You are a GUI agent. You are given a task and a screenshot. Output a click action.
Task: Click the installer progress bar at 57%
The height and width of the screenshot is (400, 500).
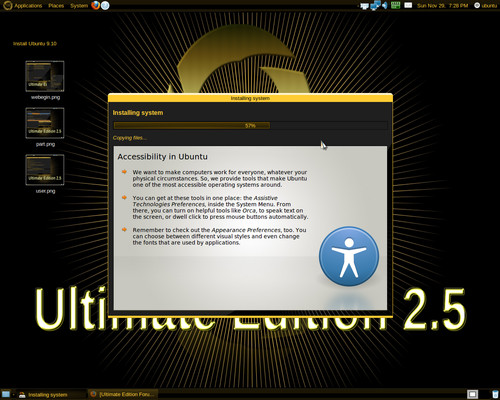tap(250, 126)
